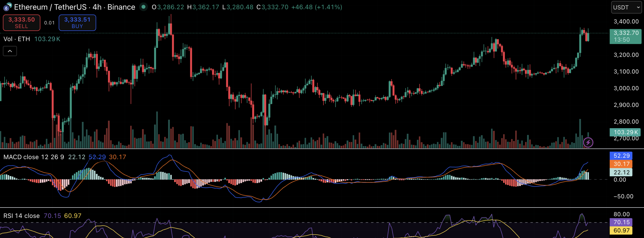
Task: Select the Vol · ETH indicator label
Action: (17, 39)
